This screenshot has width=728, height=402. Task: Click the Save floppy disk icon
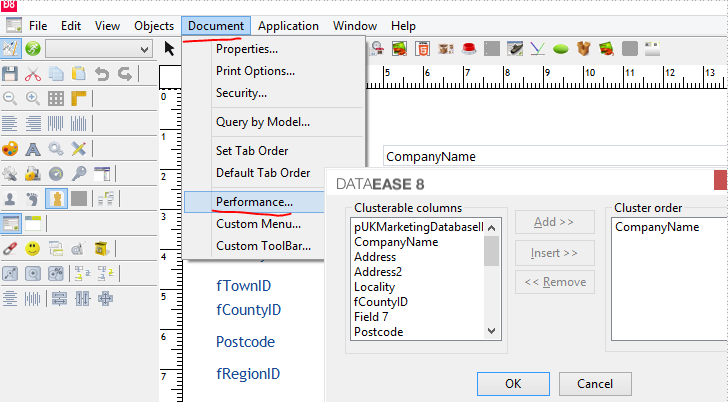click(10, 74)
